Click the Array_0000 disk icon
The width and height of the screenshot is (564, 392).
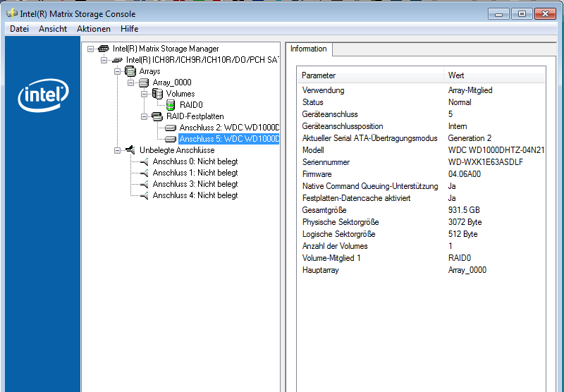tap(144, 82)
